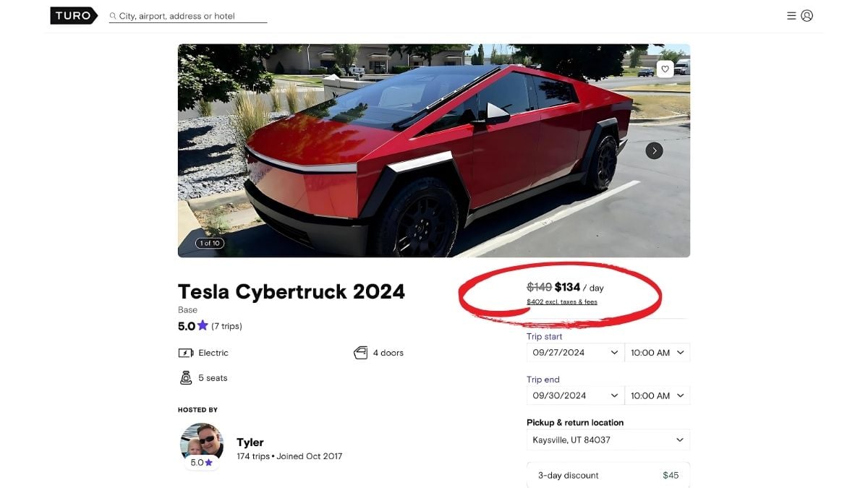Click Tyler's host profile photo
This screenshot has width=868, height=488.
[201, 443]
